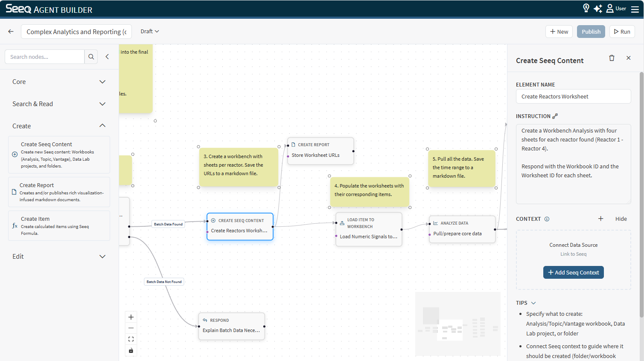The image size is (644, 361).
Task: Zoom out on canvas with minus icon
Action: [x=131, y=328]
